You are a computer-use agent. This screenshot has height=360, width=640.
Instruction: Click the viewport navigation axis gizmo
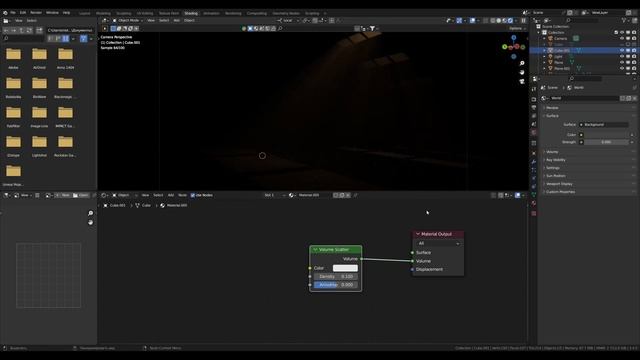[x=513, y=47]
